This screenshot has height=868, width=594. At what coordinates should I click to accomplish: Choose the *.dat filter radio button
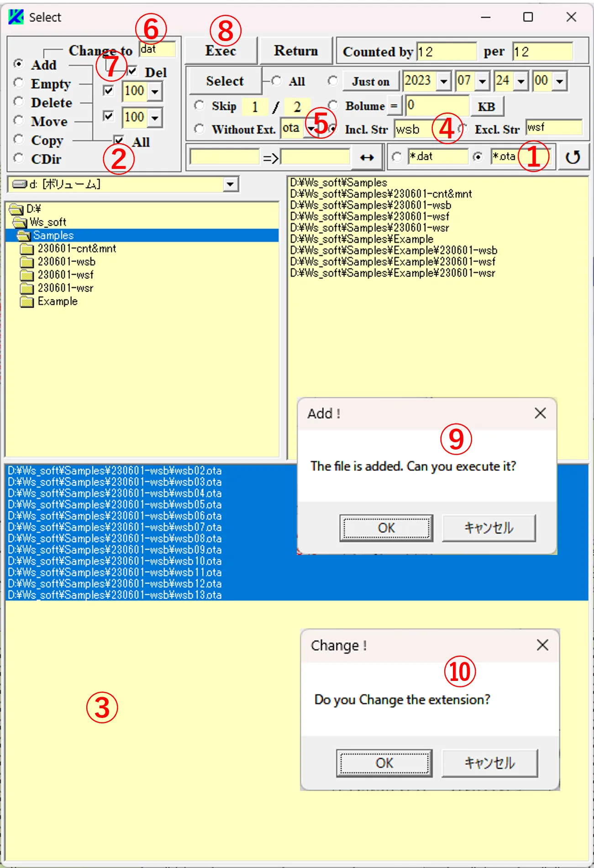(x=397, y=157)
